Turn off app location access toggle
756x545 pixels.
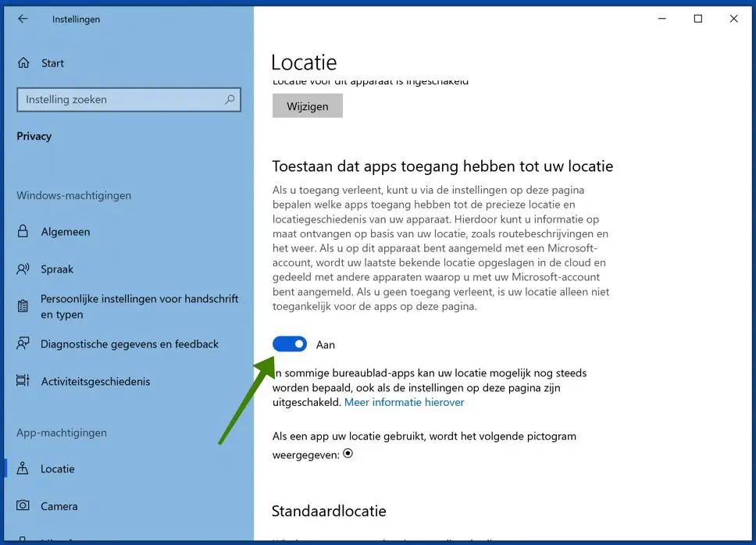289,344
